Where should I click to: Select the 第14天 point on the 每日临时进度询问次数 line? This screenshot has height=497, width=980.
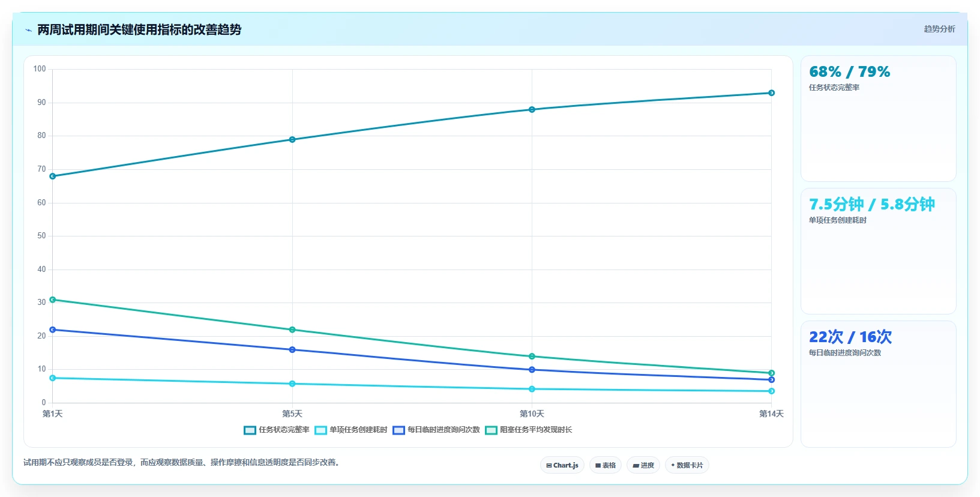coord(772,380)
